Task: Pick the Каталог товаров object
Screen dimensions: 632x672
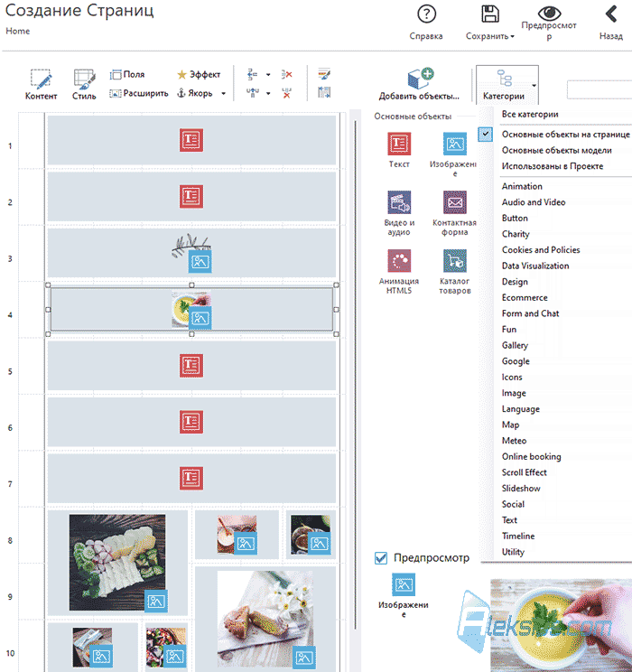Action: click(x=455, y=261)
